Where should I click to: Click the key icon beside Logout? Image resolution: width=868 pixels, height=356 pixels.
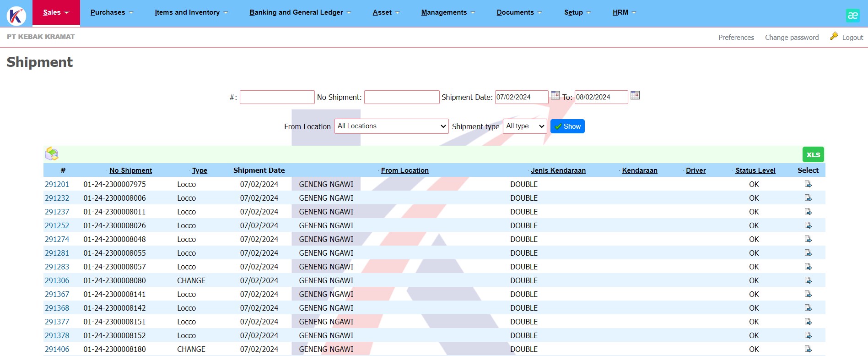pos(834,36)
